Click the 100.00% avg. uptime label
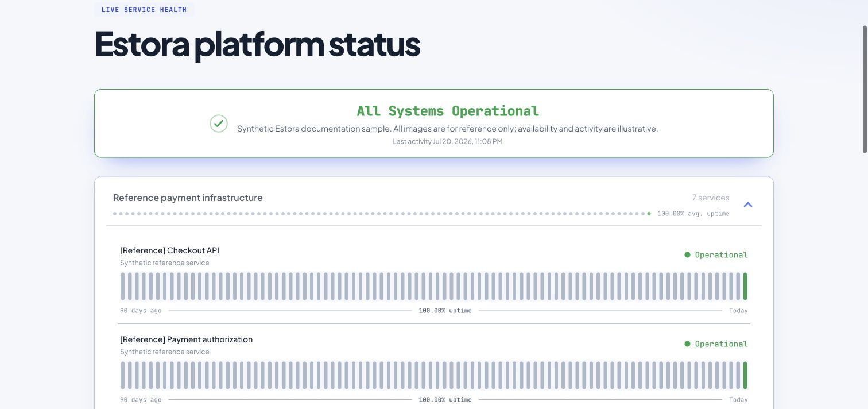The width and height of the screenshot is (868, 409). [x=693, y=214]
